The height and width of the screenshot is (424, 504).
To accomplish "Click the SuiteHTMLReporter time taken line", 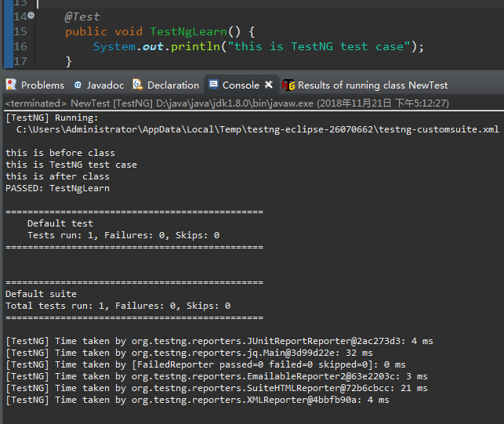I will click(216, 388).
